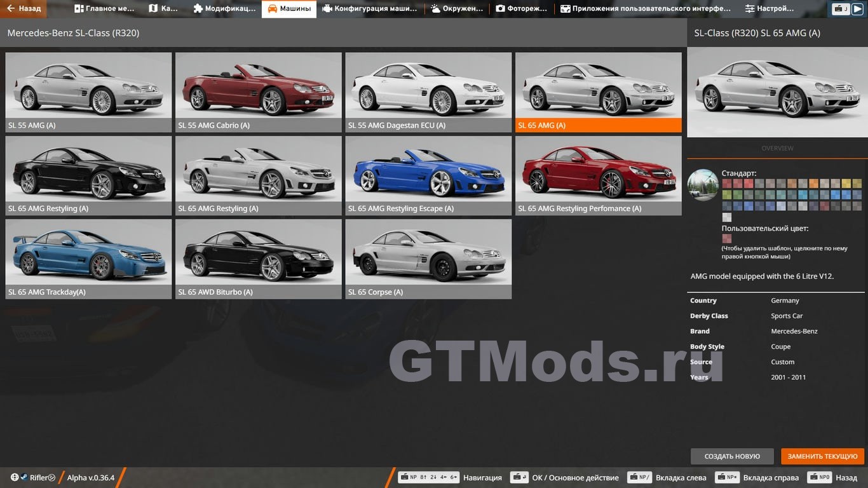
Task: Click the Country value Germany
Action: click(785, 301)
